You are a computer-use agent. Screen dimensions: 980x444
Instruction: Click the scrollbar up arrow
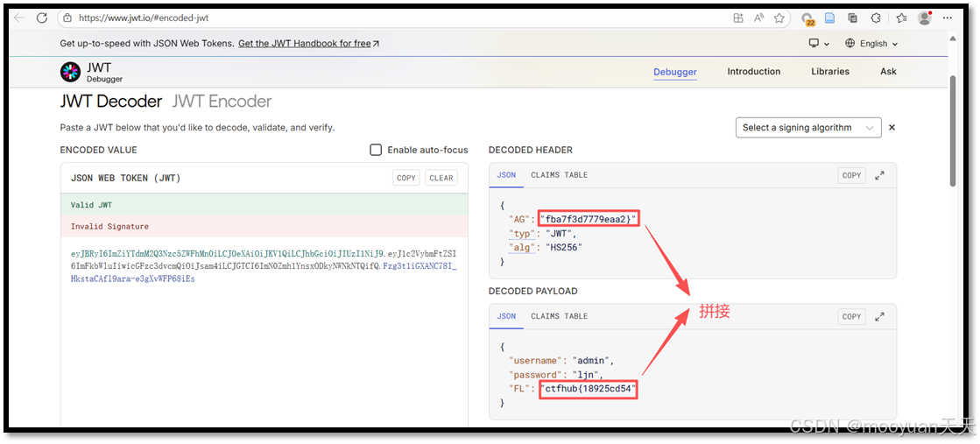(953, 39)
